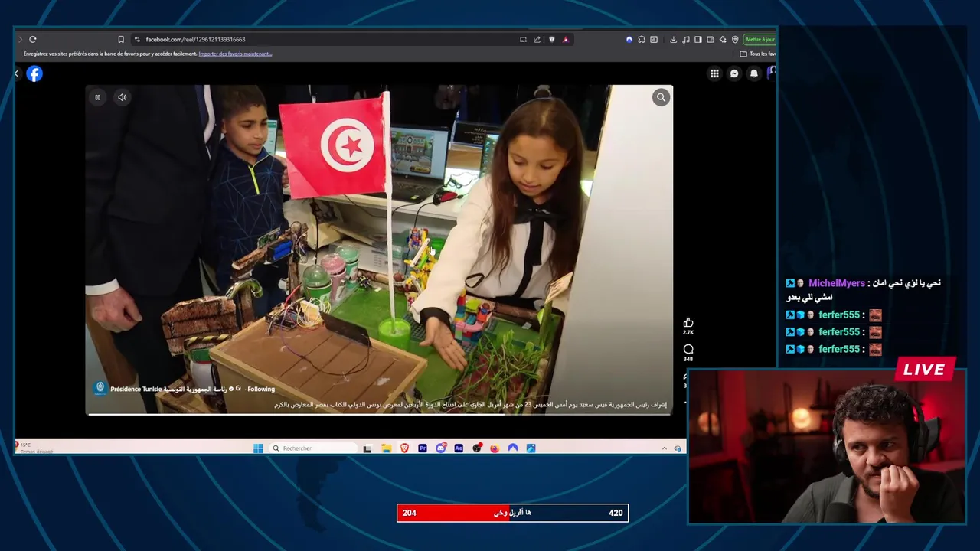Show hidden system tray icons
Screen dimensions: 980x551
(x=664, y=448)
